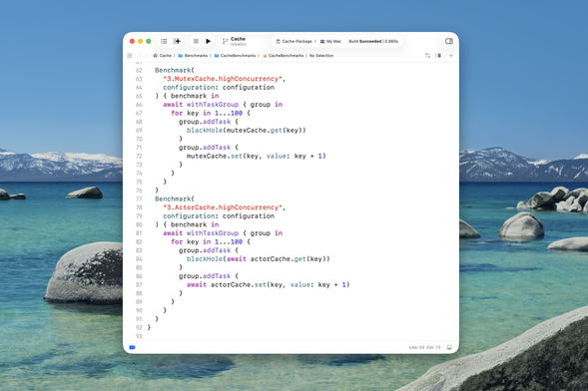Screen dimensions: 588x391
Task: Open the No Selection symbol menu
Action: point(321,56)
